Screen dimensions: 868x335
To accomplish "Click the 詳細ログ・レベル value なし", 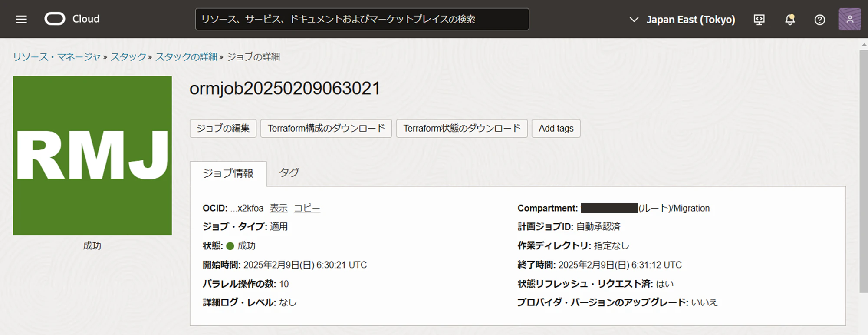I will tap(288, 302).
